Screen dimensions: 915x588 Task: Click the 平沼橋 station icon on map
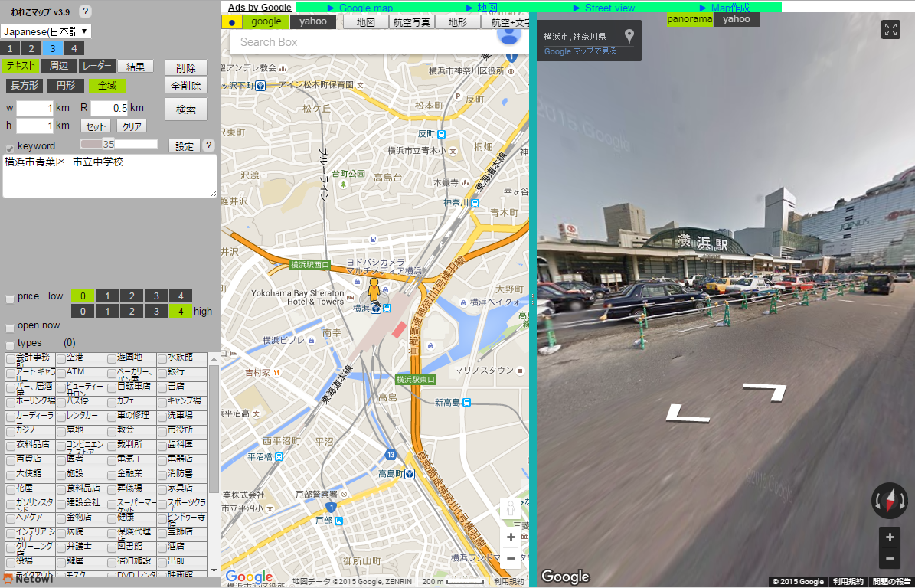(279, 457)
